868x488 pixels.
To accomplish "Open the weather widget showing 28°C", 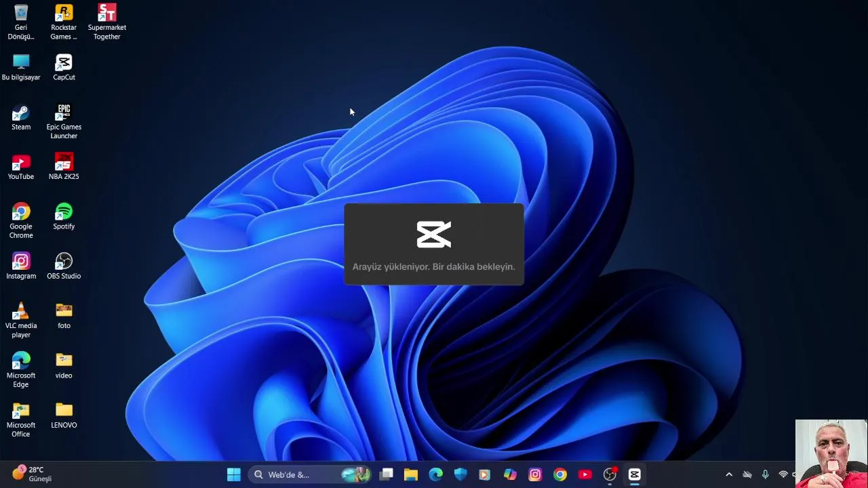I will click(32, 474).
